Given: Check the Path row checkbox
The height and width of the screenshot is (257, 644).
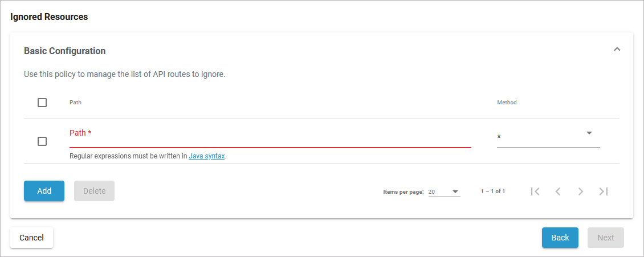Looking at the screenshot, I should point(42,141).
